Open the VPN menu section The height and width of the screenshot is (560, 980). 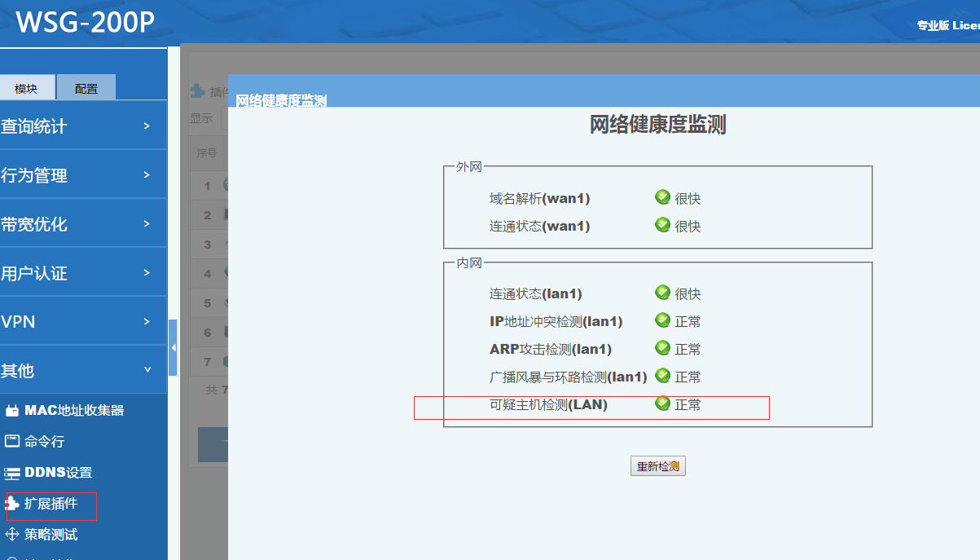tap(81, 322)
